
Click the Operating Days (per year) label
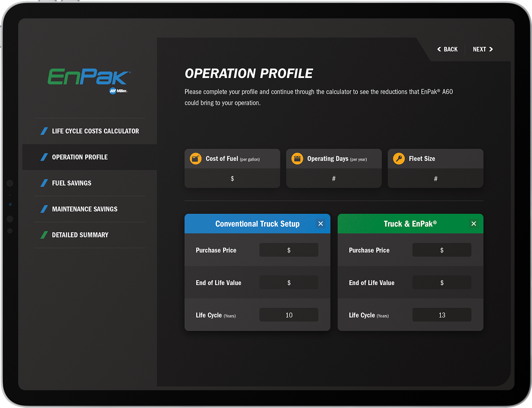337,159
